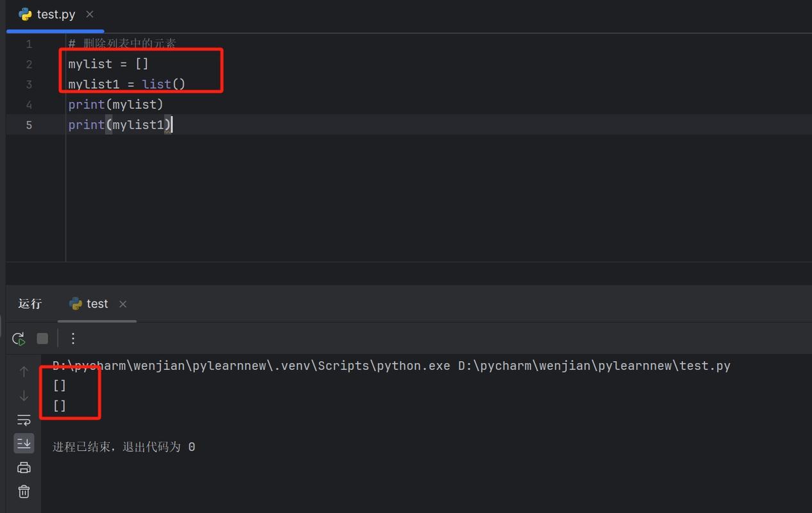This screenshot has height=513, width=812.
Task: Place cursor on the print(mylist) line
Action: pos(115,104)
